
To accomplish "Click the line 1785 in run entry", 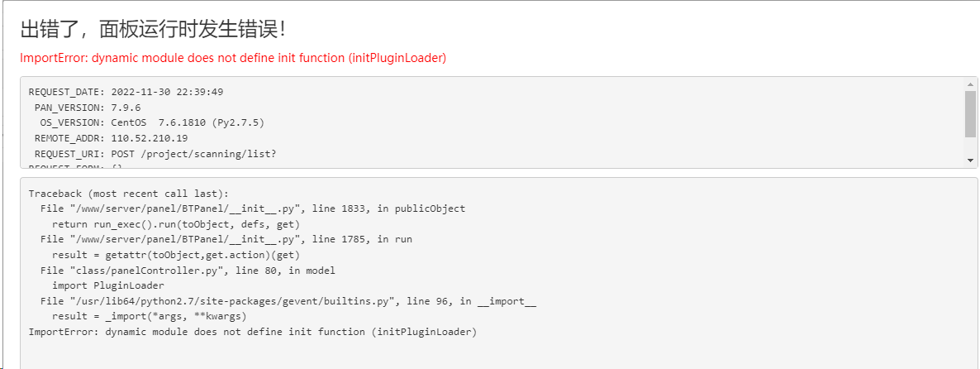I will point(226,240).
